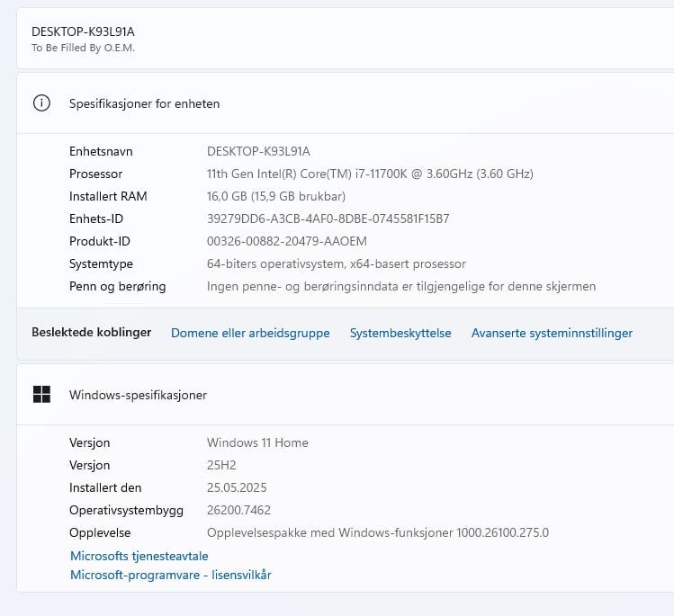The image size is (674, 616).
Task: Click the Operativsystembygg label
Action: point(126,510)
